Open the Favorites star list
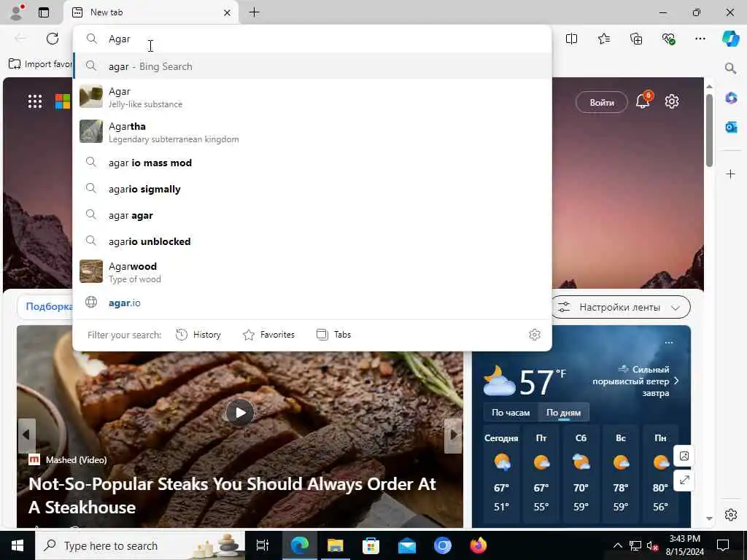The image size is (747, 560). [x=603, y=39]
